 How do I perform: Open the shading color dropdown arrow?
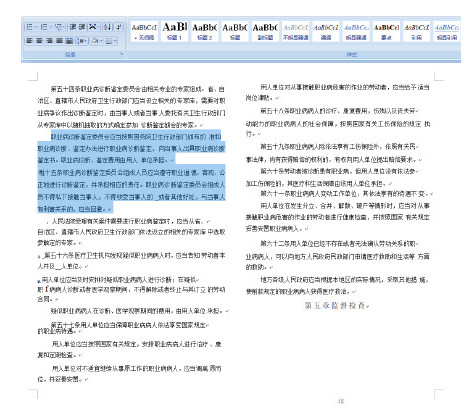(x=101, y=41)
